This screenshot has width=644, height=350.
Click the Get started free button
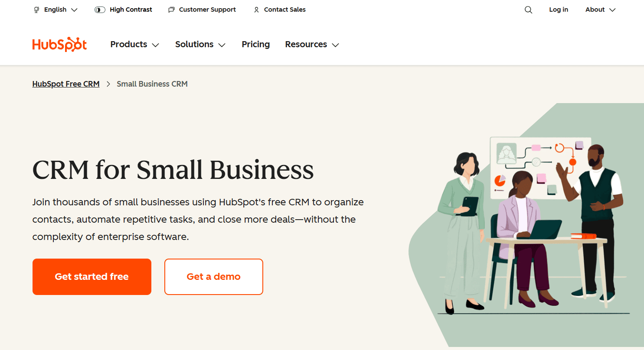click(x=92, y=277)
